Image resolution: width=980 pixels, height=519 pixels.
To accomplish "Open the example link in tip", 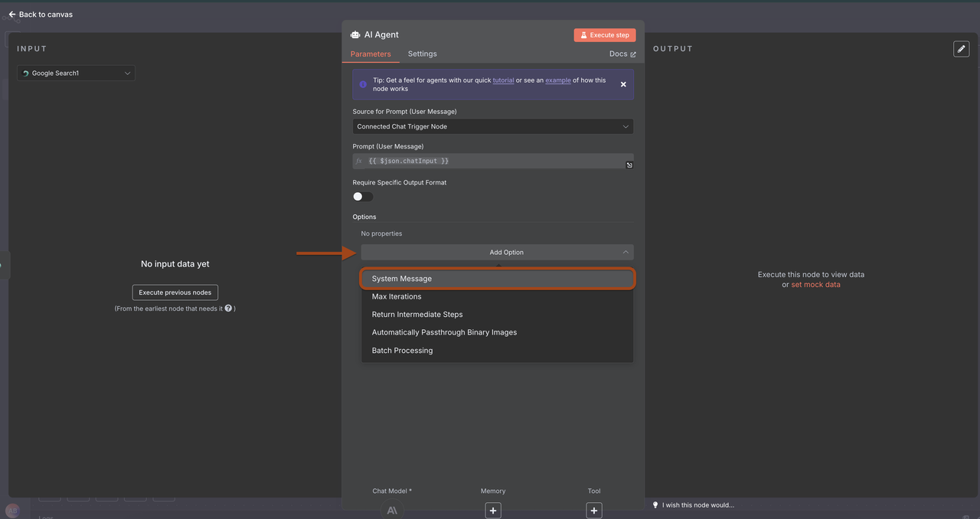I will [x=558, y=80].
